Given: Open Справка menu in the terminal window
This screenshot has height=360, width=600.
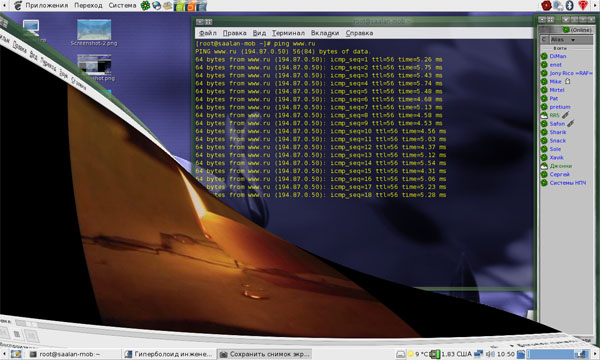Looking at the screenshot, I should tap(359, 33).
